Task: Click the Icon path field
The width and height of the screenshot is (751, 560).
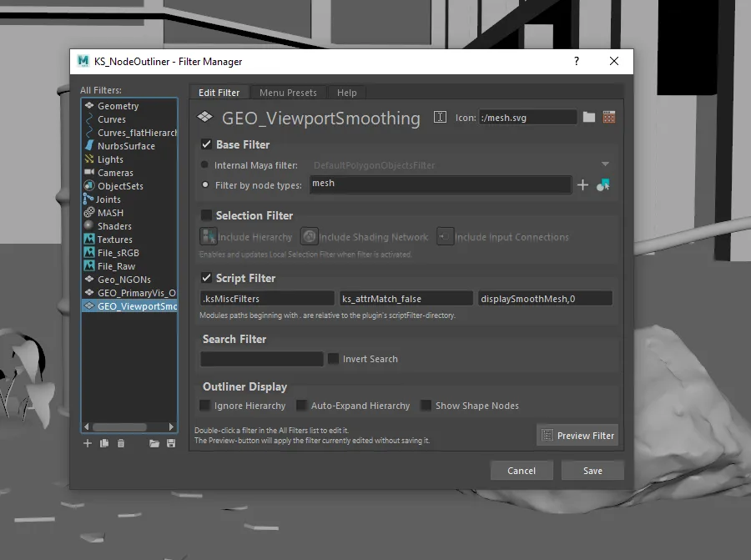Action: pyautogui.click(x=528, y=118)
